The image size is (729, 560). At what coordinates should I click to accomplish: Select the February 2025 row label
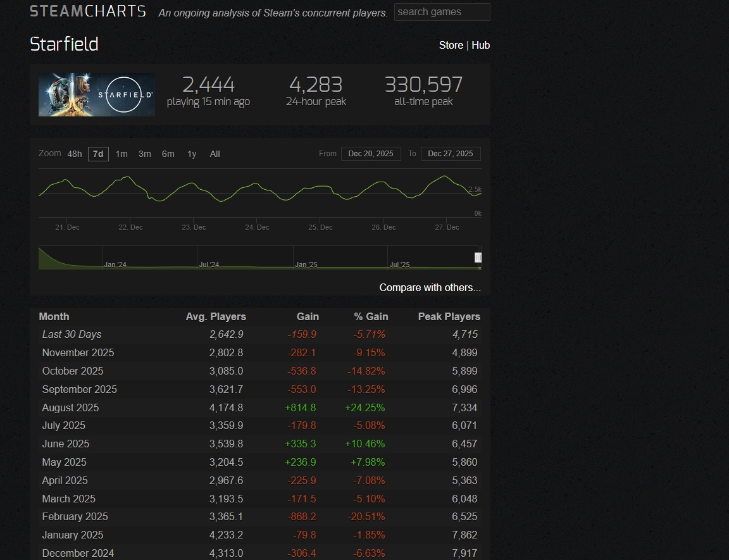[75, 517]
